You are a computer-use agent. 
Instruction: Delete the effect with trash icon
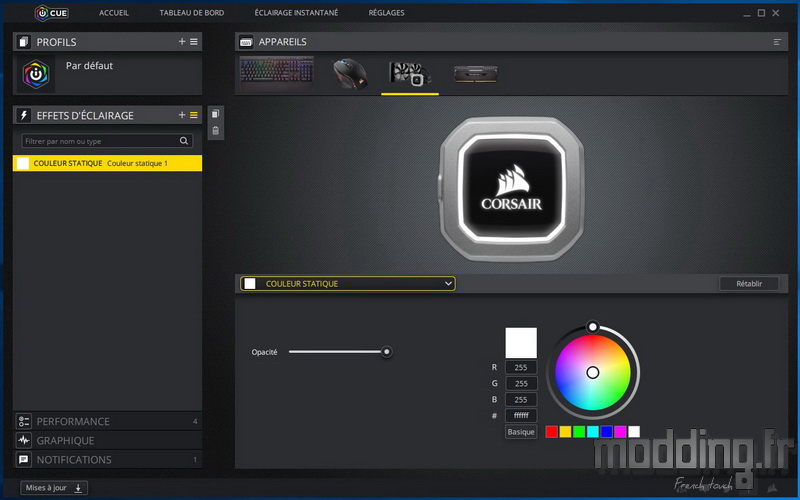click(215, 131)
